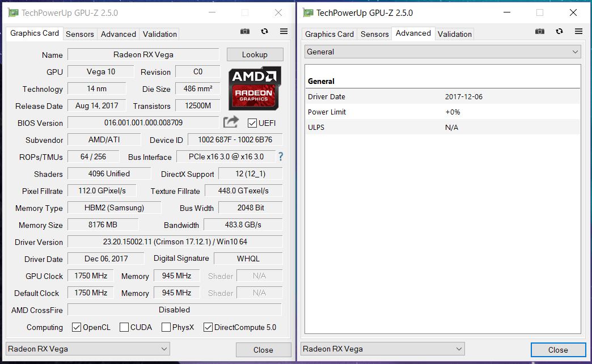The image size is (592, 364).
Task: Click the Memory Size value 8176 MB
Action: point(103,225)
